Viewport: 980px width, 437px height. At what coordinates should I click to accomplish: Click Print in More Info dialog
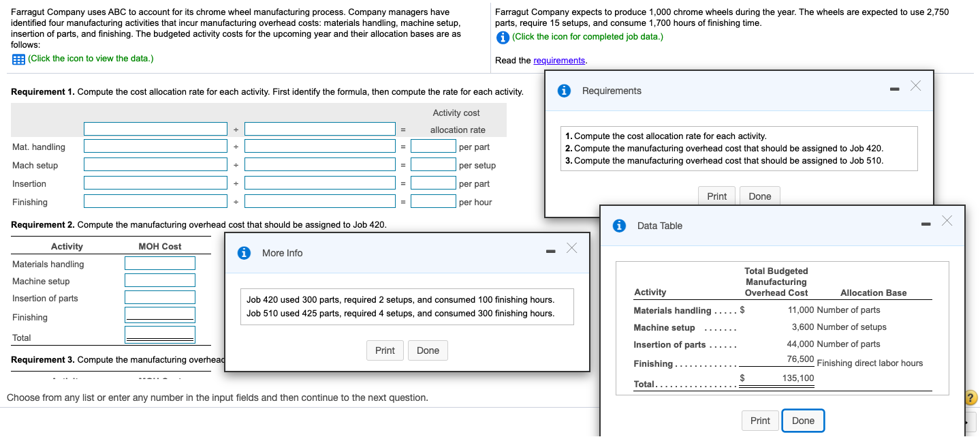point(385,350)
